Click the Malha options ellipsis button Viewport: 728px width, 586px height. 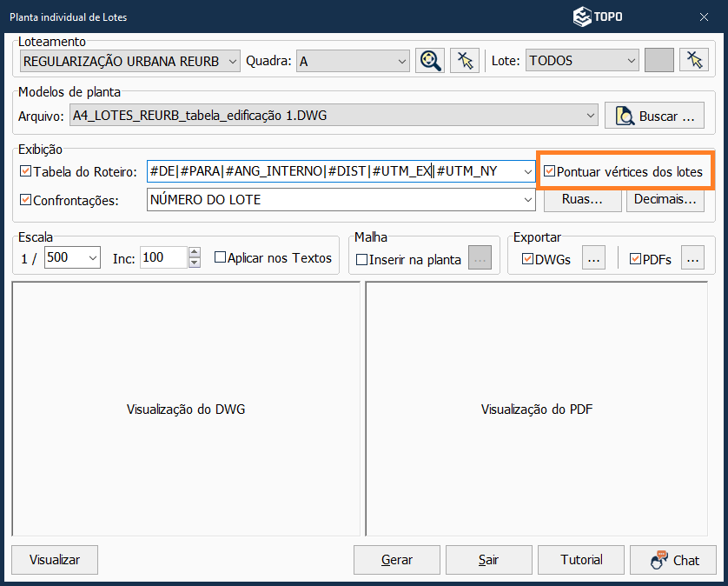point(480,258)
